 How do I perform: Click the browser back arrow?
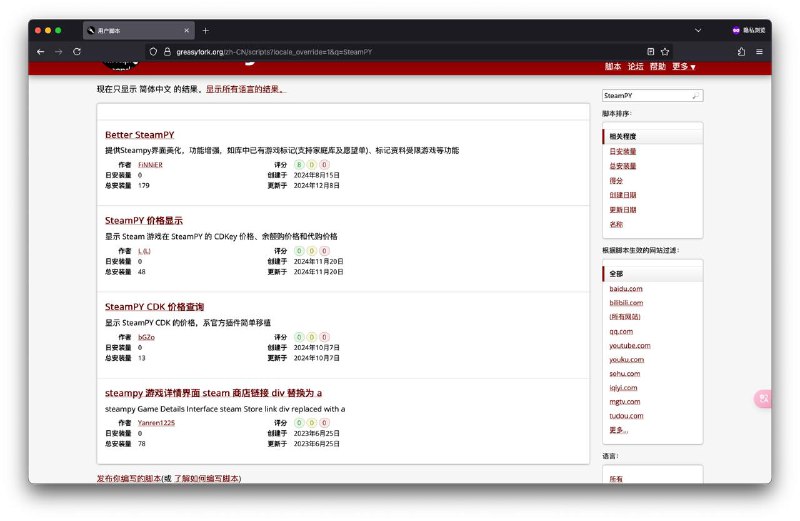click(x=40, y=51)
